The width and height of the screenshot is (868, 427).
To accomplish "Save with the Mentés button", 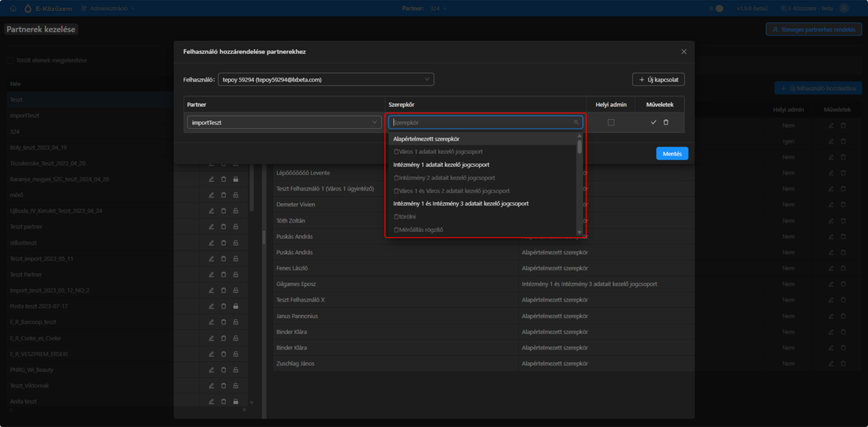I will pyautogui.click(x=672, y=153).
